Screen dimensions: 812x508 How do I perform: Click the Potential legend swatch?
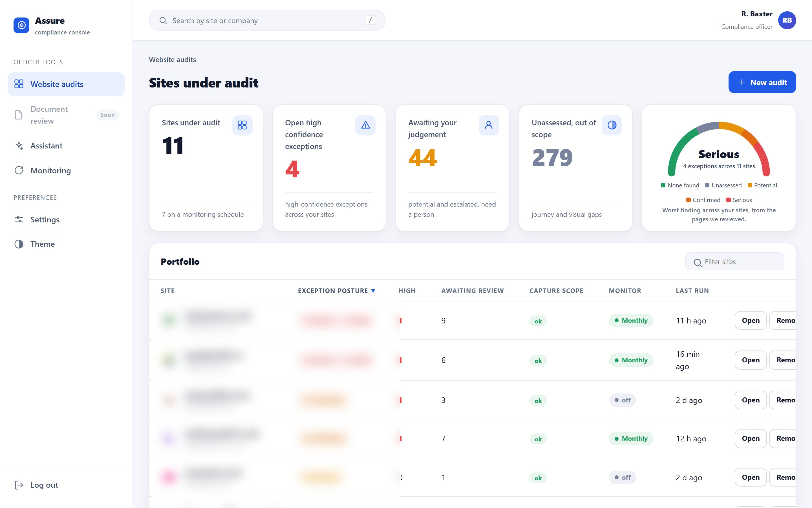pyautogui.click(x=750, y=185)
